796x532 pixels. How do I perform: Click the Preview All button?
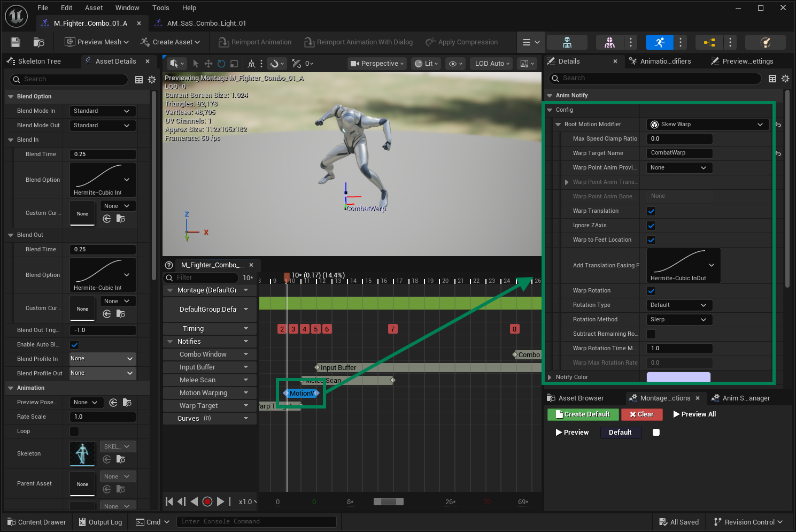(x=694, y=414)
